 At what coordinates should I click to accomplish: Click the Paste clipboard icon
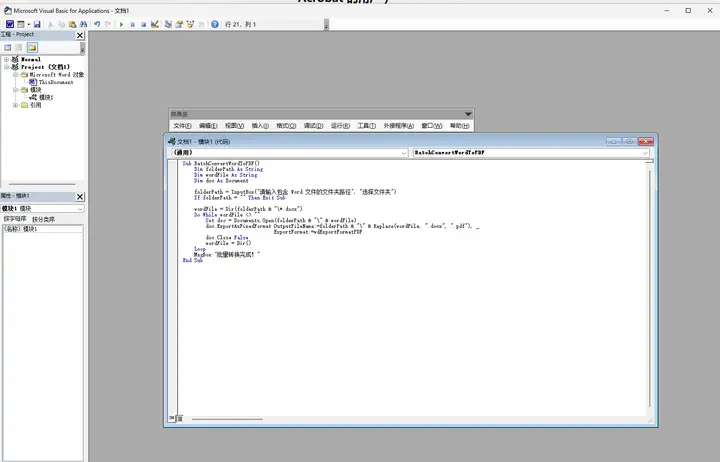(x=72, y=24)
